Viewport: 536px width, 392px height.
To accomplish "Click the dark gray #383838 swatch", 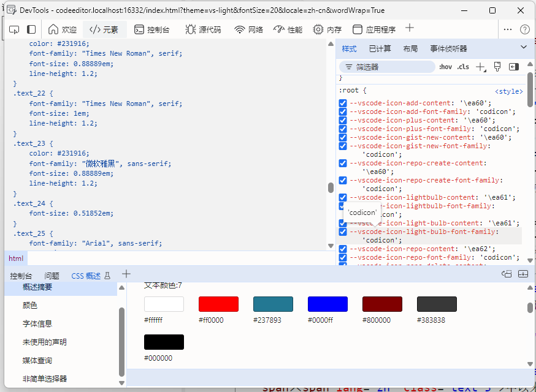I will (437, 304).
